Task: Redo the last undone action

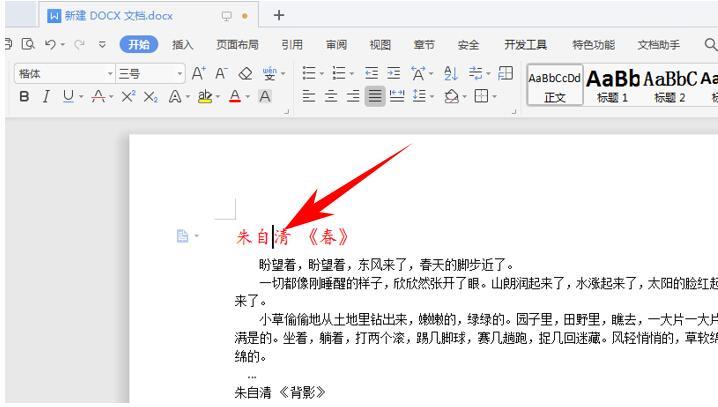Action: 80,44
